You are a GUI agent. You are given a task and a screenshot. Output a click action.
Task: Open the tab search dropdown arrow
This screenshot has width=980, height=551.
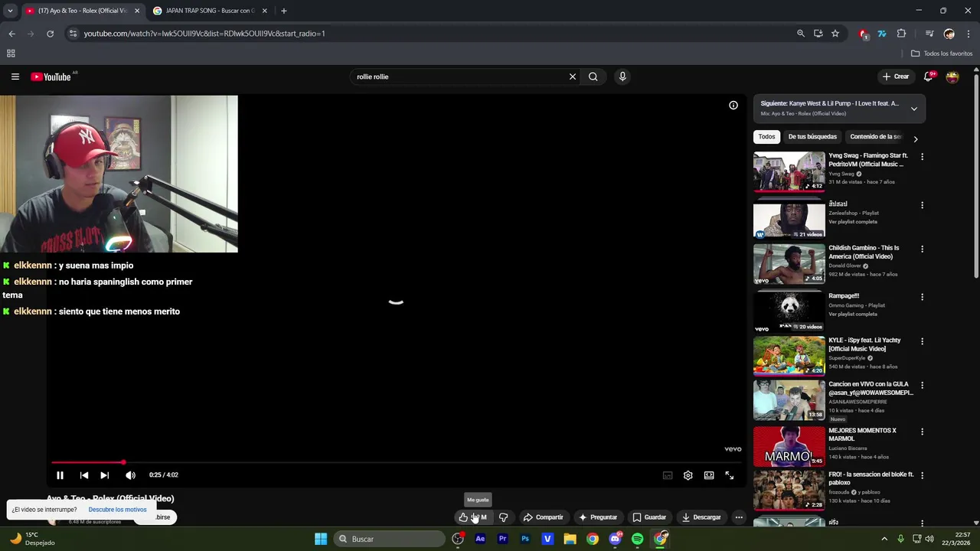point(10,11)
